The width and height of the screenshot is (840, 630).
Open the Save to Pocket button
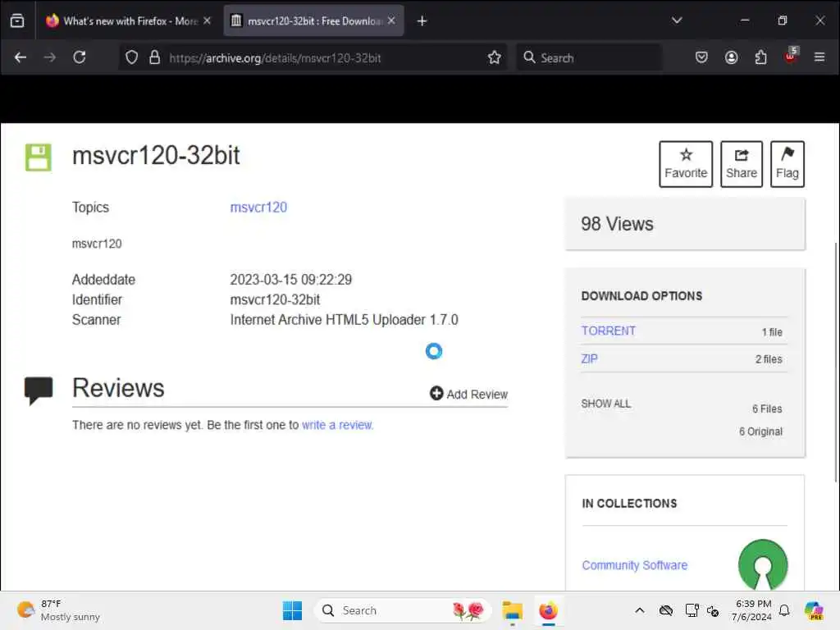[x=701, y=57]
